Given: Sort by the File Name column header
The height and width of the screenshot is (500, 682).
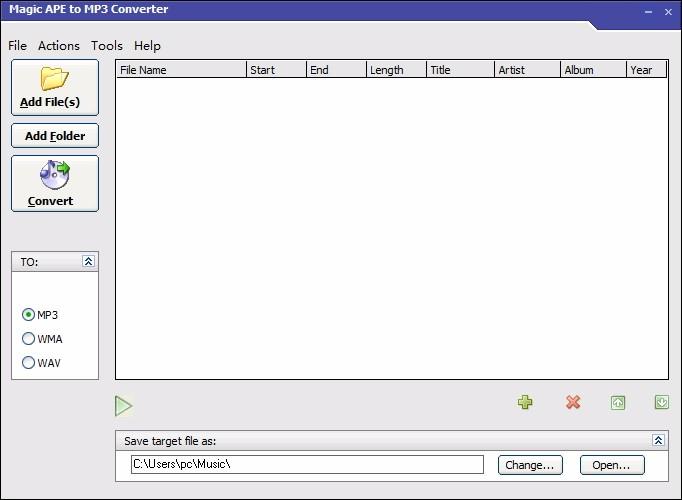Looking at the screenshot, I should point(181,70).
